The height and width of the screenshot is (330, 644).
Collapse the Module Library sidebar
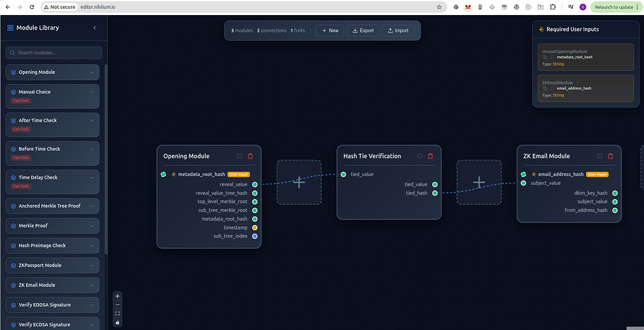point(95,28)
